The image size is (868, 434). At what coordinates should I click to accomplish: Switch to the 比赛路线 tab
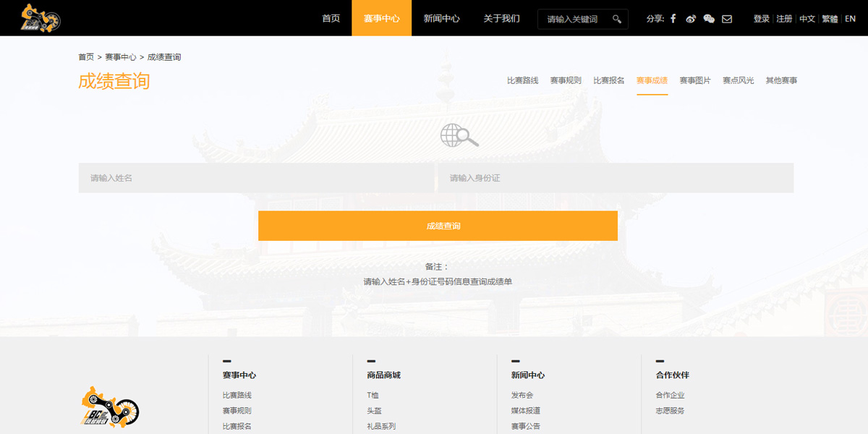click(522, 80)
